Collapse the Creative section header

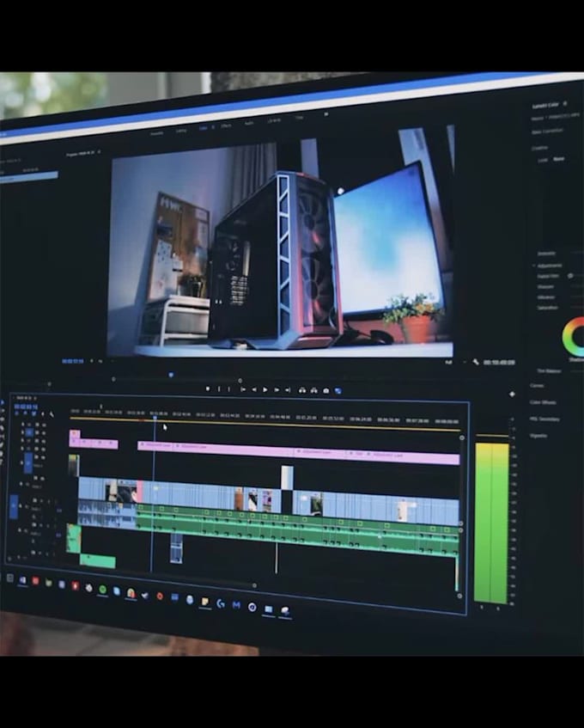(x=539, y=148)
